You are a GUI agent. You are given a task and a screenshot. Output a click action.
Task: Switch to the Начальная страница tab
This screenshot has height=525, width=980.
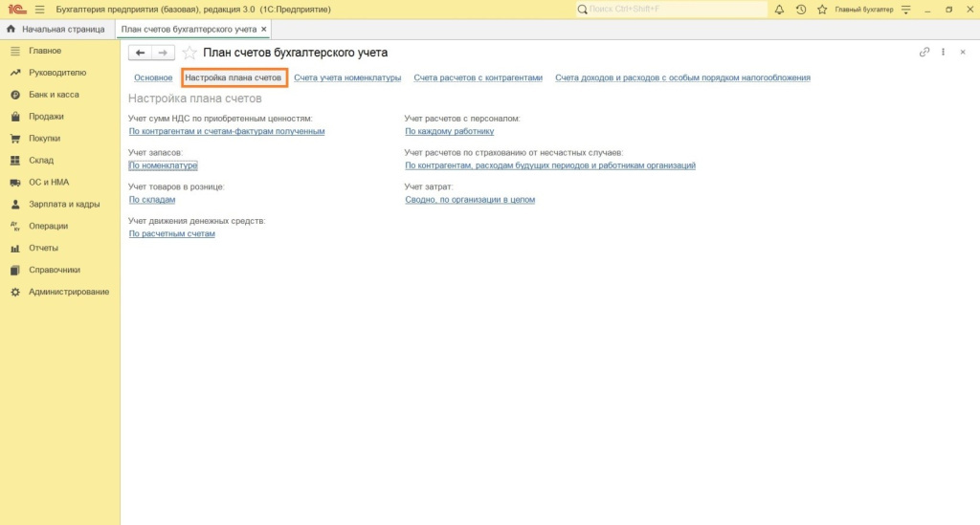point(62,30)
